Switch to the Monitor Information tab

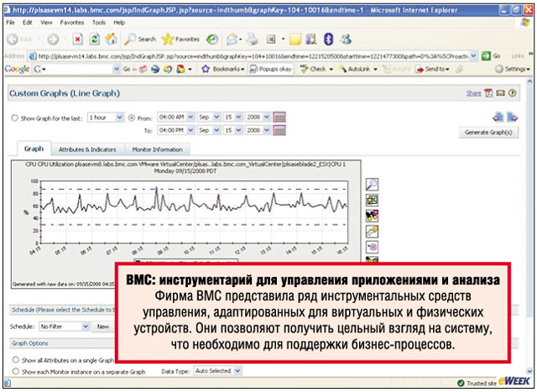(157, 149)
